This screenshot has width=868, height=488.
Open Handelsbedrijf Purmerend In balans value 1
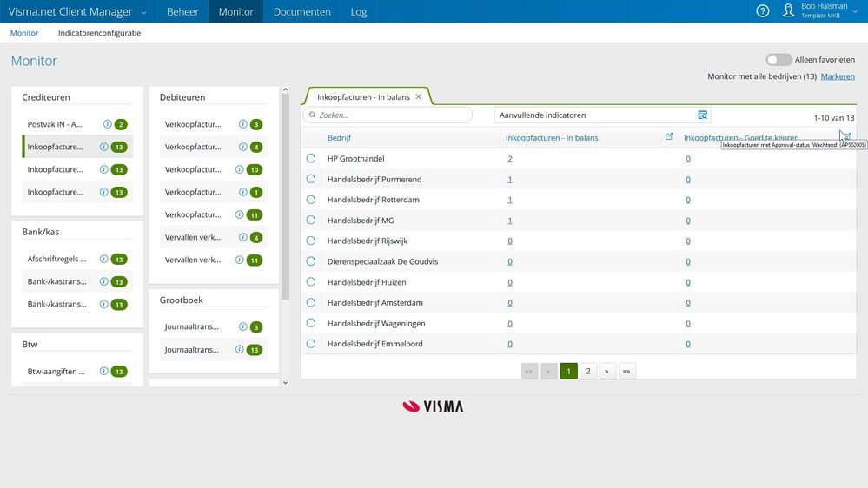click(x=510, y=179)
